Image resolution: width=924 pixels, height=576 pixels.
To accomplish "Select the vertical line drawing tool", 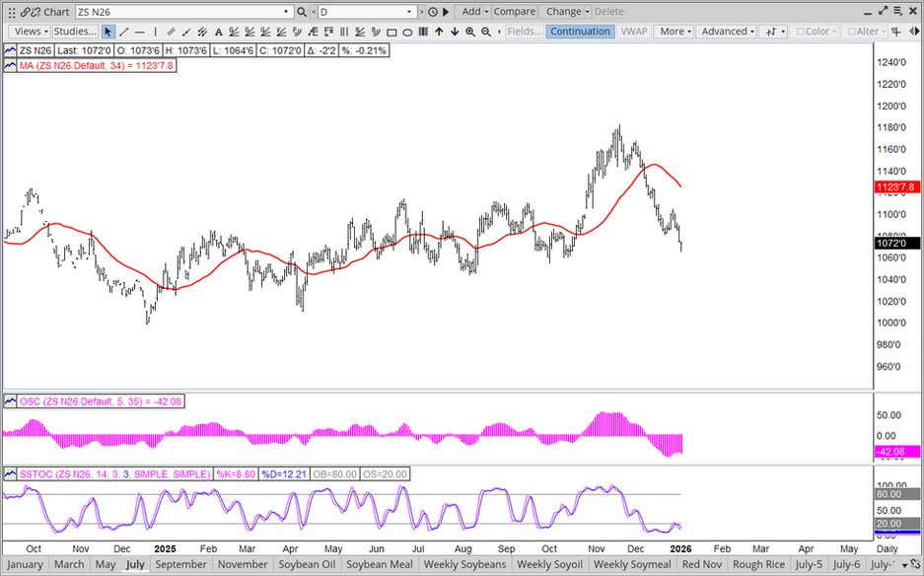I will pyautogui.click(x=156, y=32).
